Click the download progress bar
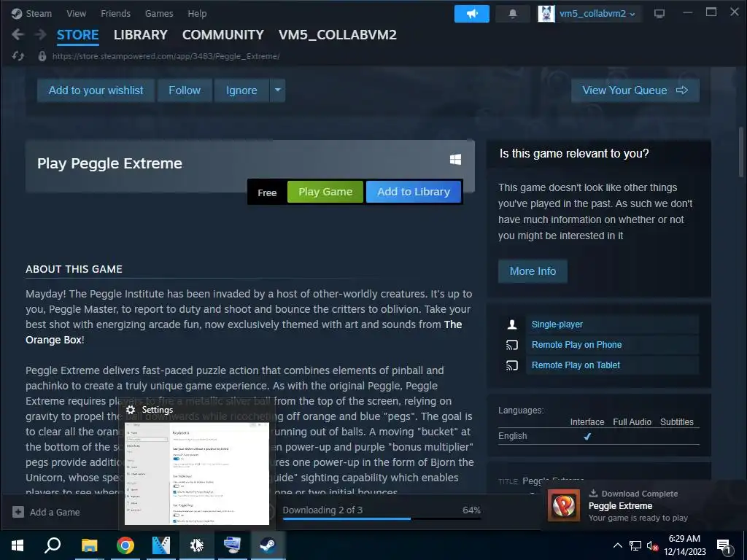This screenshot has height=560, width=747. point(382,518)
